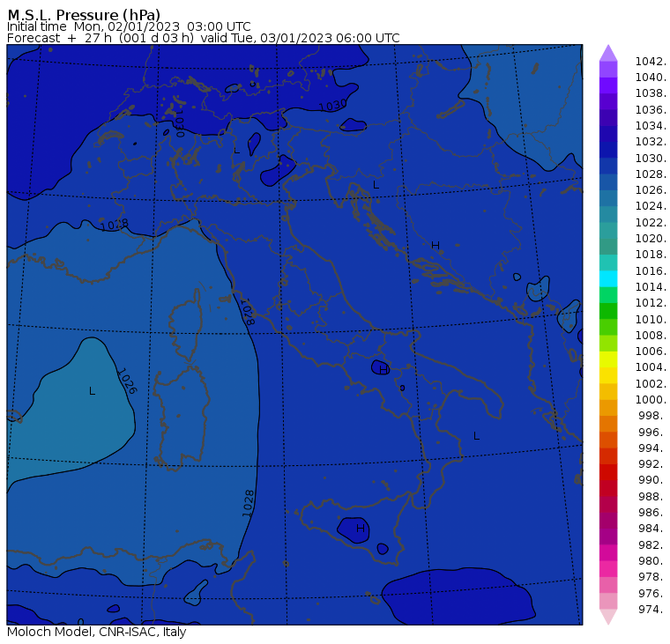This screenshot has width=670, height=644.
Task: Select the blue swatch between 1028 and 1030
Action: click(608, 167)
